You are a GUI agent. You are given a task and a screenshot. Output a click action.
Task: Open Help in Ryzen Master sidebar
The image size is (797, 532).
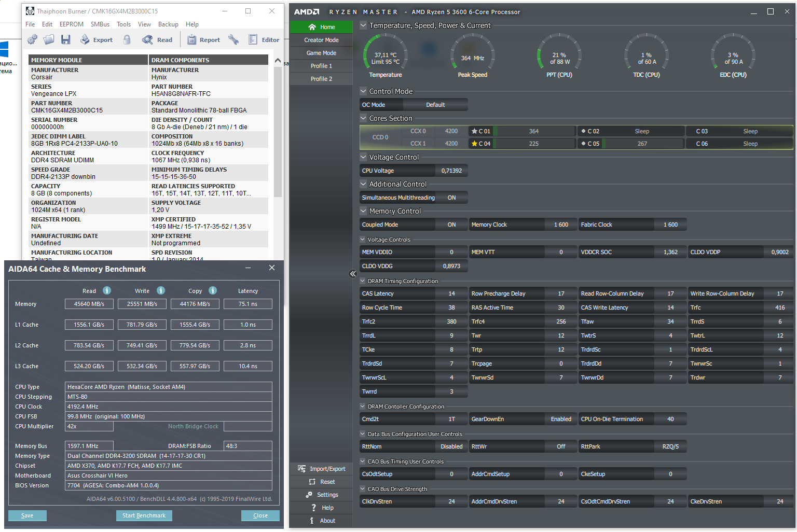322,508
